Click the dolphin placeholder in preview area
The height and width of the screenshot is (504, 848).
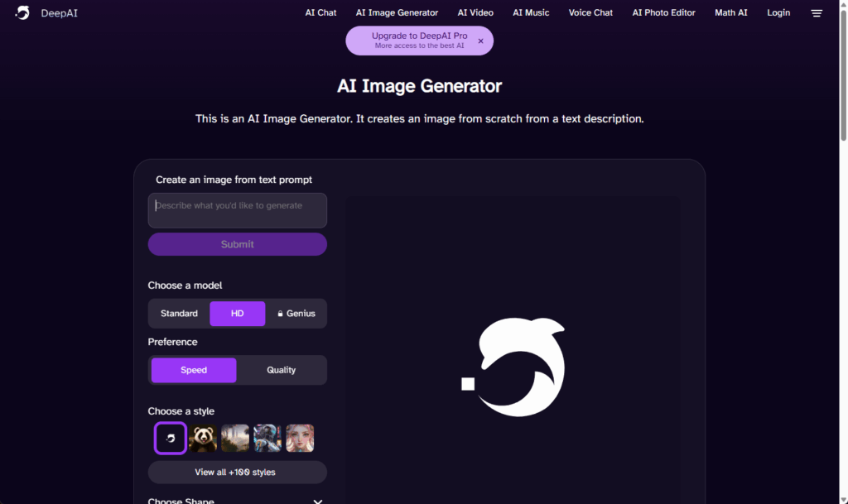pos(513,367)
